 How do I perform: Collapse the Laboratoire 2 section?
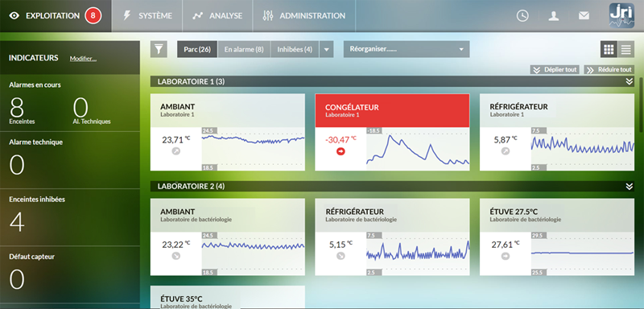coord(630,187)
